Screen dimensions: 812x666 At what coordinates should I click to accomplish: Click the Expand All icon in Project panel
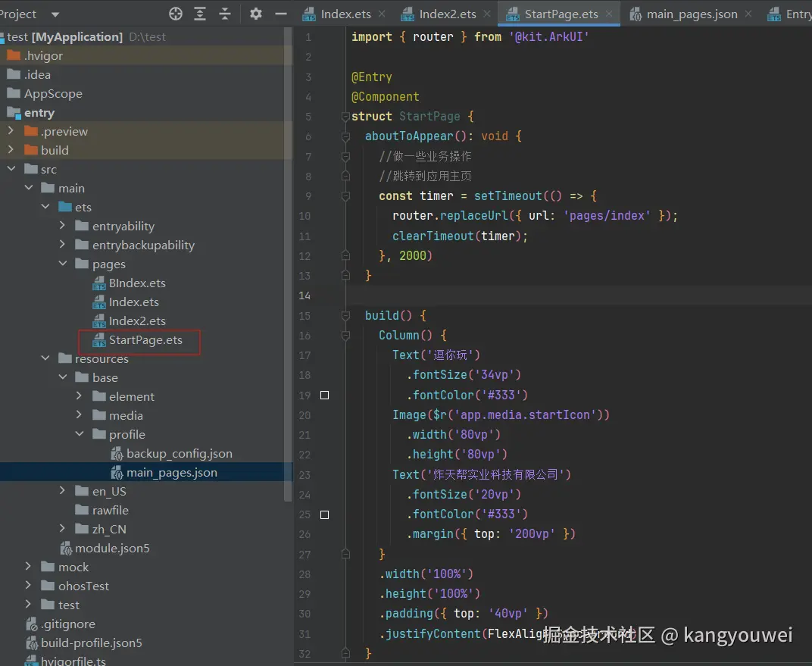200,14
